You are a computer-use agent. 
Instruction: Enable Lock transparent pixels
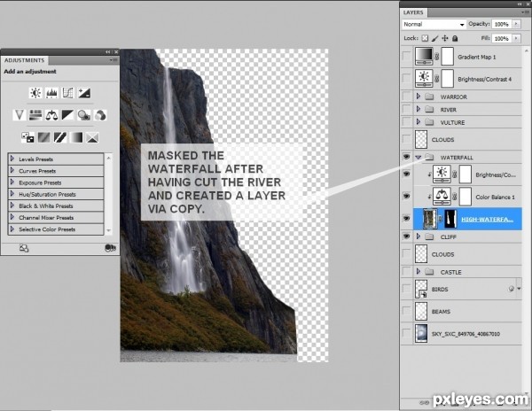(425, 38)
